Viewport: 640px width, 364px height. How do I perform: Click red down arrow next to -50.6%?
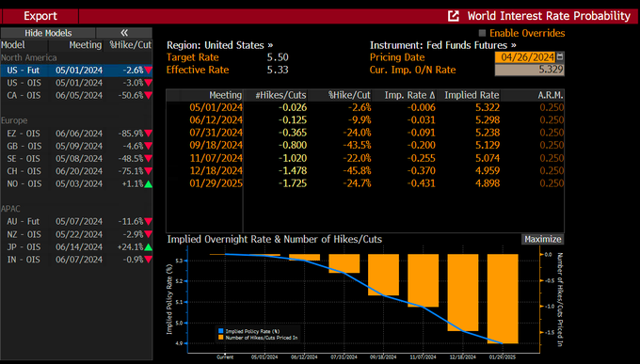(x=148, y=96)
